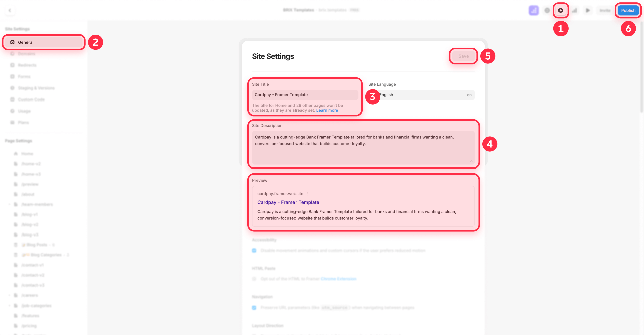Click the purple insights icon in top toolbar
This screenshot has width=644, height=335.
click(x=534, y=10)
